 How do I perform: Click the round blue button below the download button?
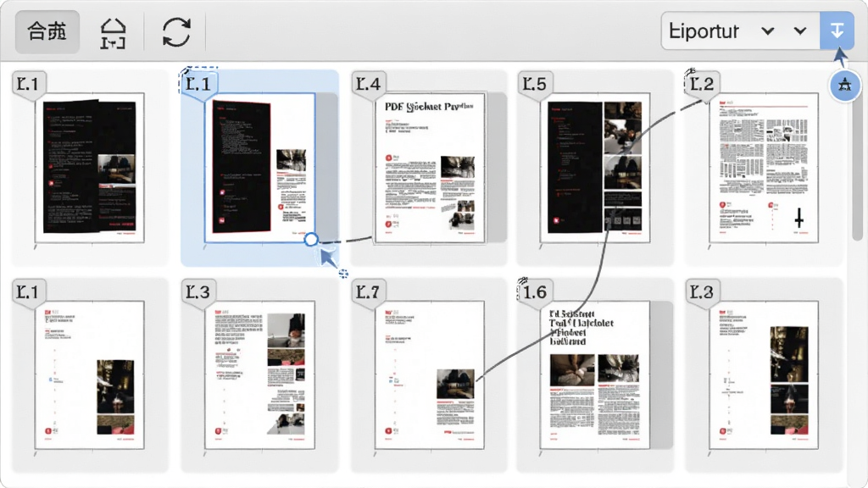[844, 86]
